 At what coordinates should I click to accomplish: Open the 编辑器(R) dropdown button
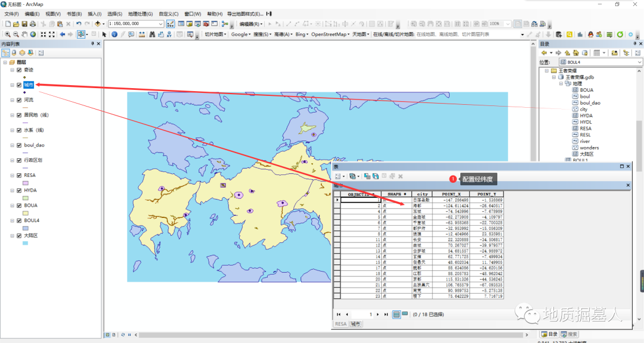point(251,24)
